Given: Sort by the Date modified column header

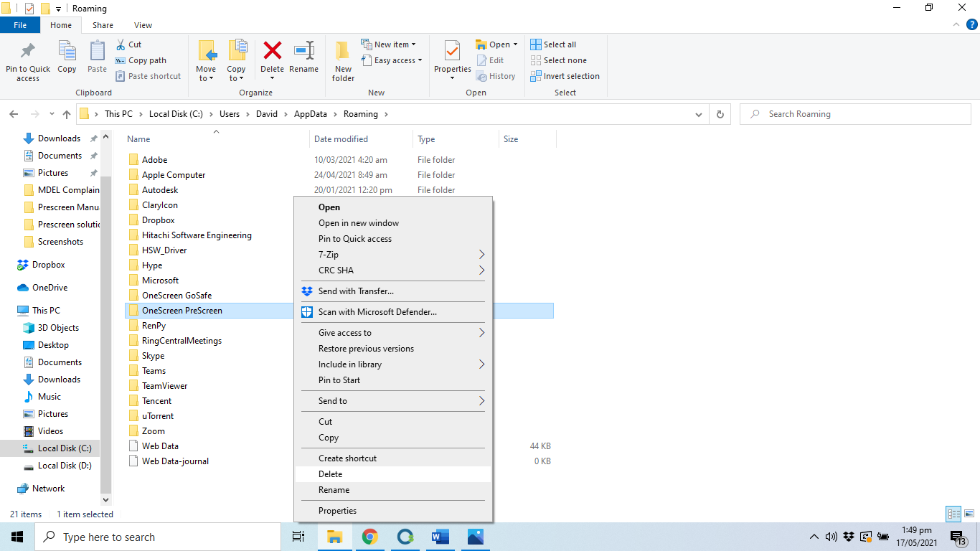Looking at the screenshot, I should pyautogui.click(x=361, y=139).
